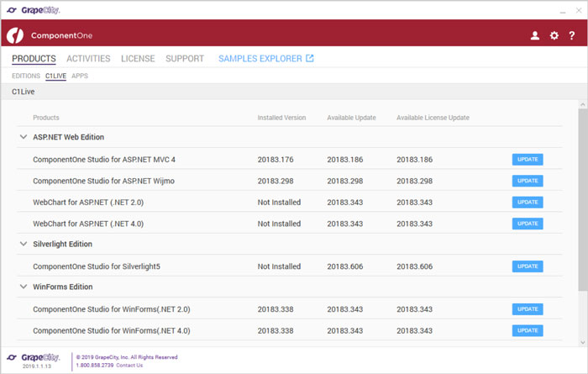This screenshot has height=374, width=588.
Task: Click the C1Live section heading
Action: point(24,92)
